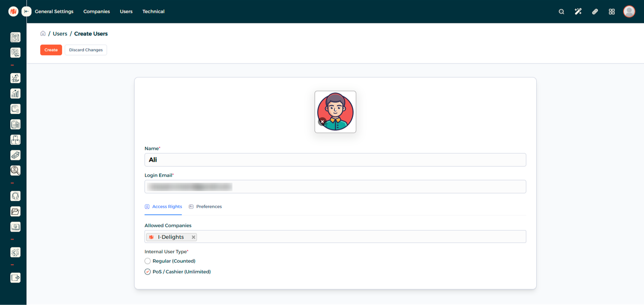
Task: Click the home icon in breadcrumb
Action: (43, 33)
